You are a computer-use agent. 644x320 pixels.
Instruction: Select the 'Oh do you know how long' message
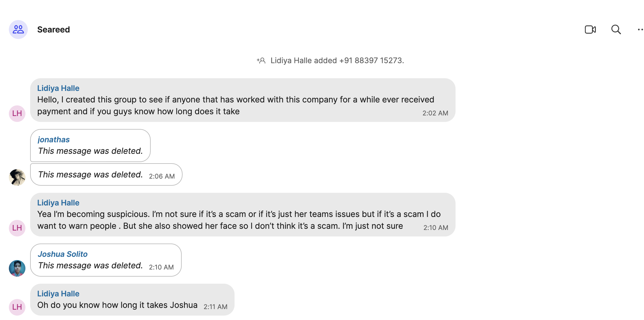pyautogui.click(x=132, y=300)
